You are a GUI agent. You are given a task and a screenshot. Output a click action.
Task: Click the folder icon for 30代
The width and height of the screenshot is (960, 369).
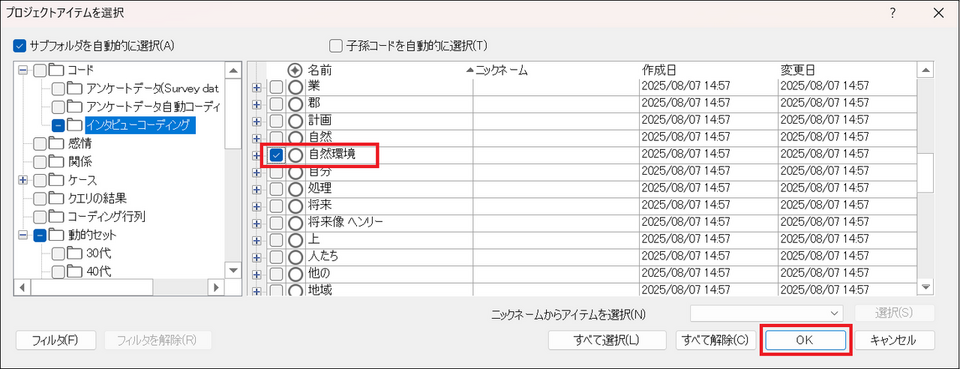(75, 253)
